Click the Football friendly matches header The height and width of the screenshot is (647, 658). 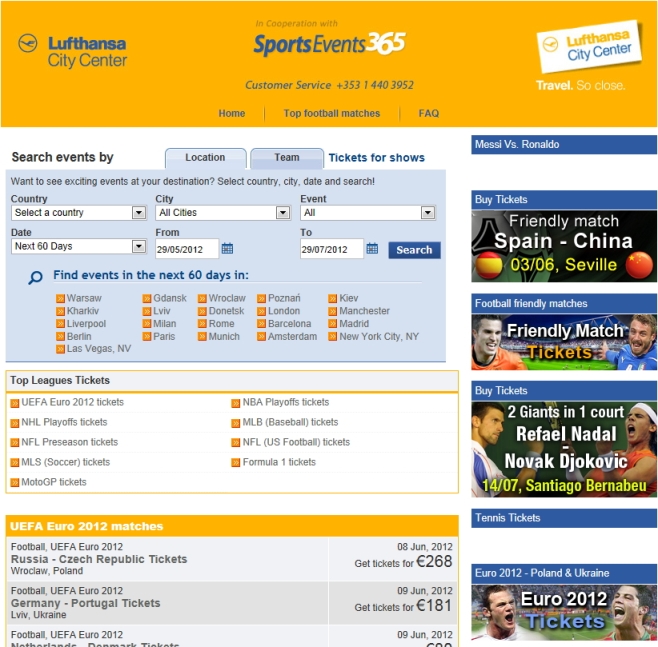point(564,304)
